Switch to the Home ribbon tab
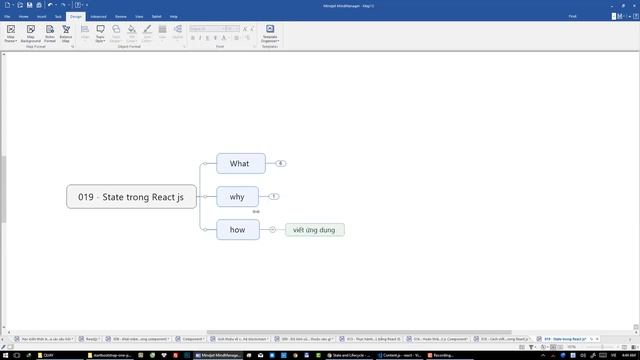 pos(24,17)
